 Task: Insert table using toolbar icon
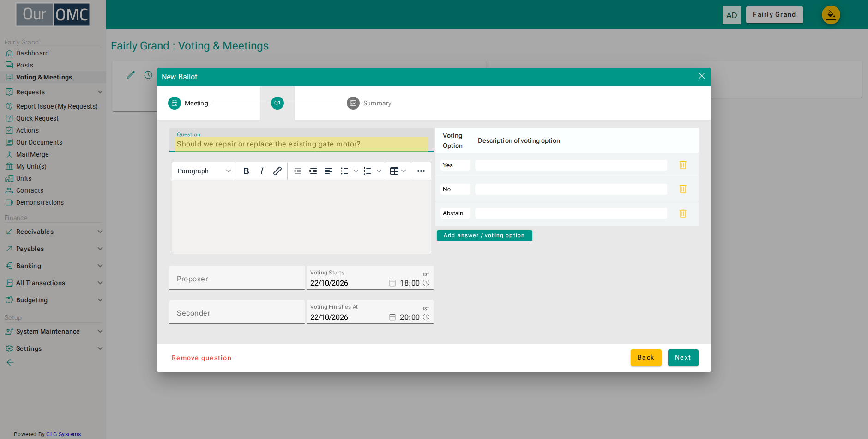pos(394,171)
